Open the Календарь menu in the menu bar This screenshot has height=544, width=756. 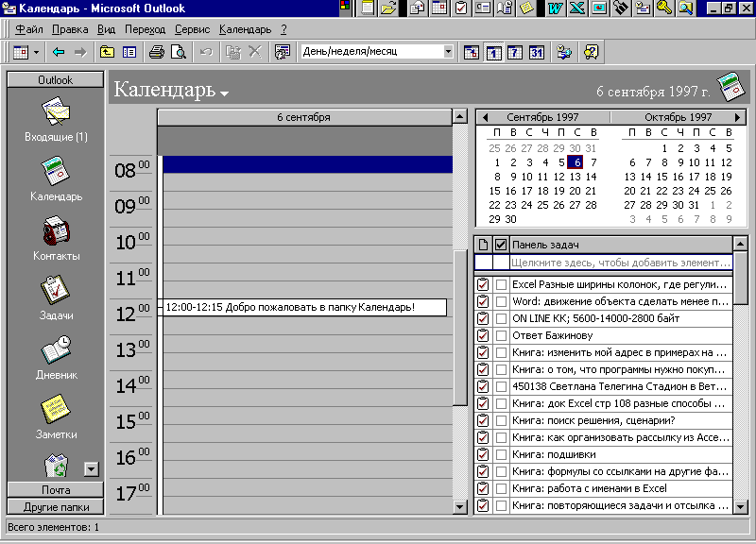(x=245, y=29)
